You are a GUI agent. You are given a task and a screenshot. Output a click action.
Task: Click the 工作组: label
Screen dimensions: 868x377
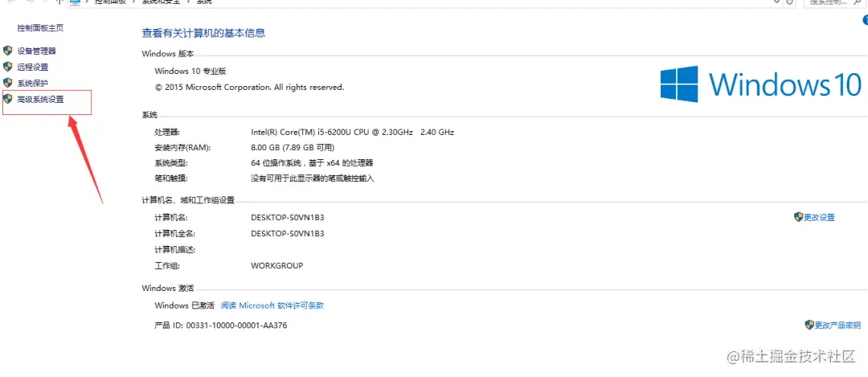click(168, 266)
